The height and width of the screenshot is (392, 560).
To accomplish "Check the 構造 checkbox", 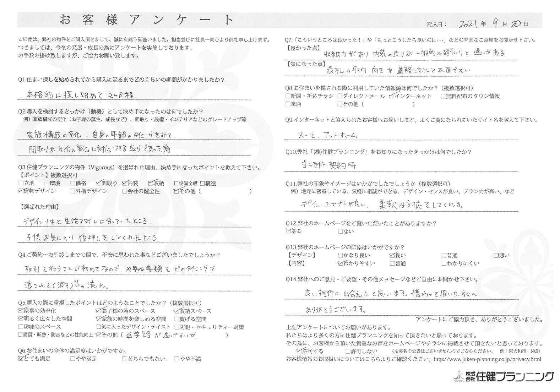I will click(x=202, y=184).
